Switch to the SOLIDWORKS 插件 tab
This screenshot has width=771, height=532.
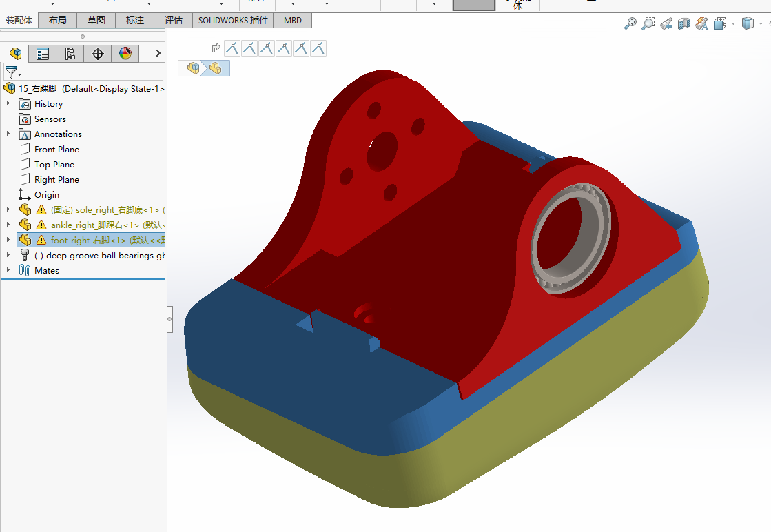233,20
